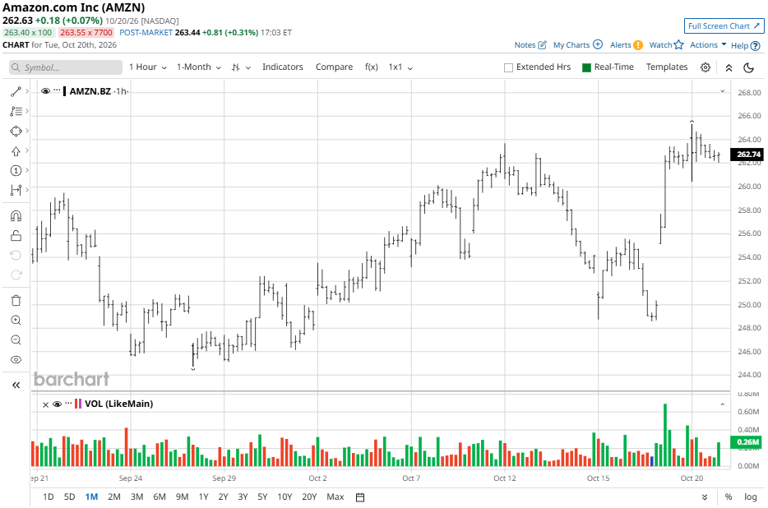
Task: Select the 3M range tab
Action: [x=137, y=497]
